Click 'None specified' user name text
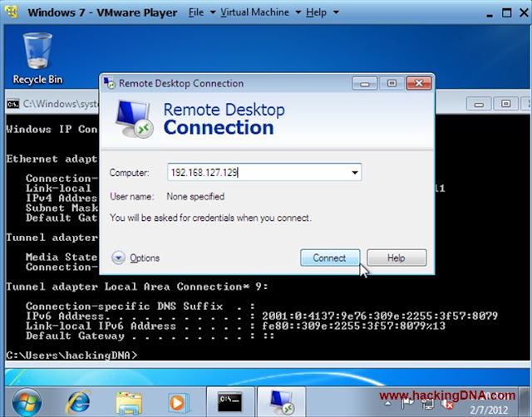This screenshot has height=417, width=532. (195, 197)
